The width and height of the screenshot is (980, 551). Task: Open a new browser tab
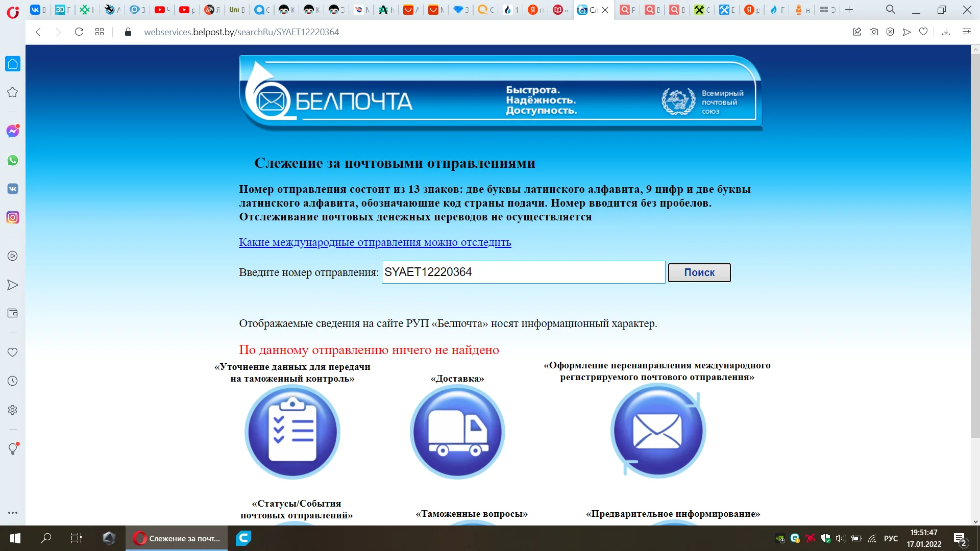pyautogui.click(x=849, y=10)
